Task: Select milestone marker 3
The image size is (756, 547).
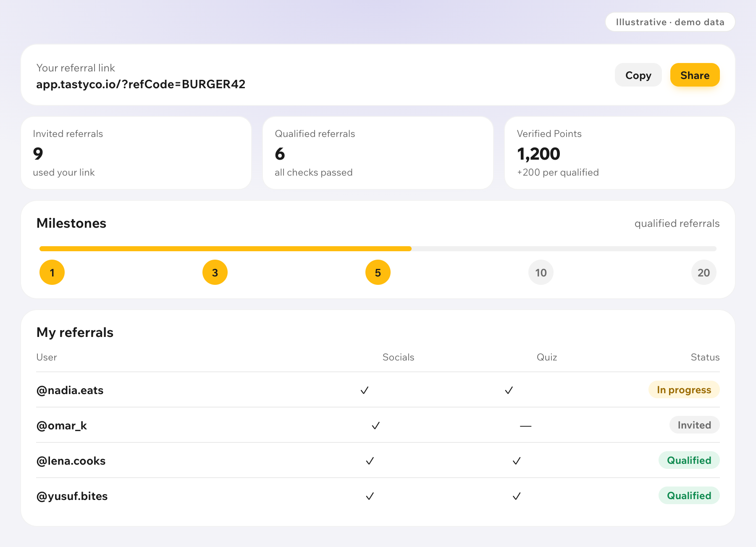Action: [x=215, y=272]
